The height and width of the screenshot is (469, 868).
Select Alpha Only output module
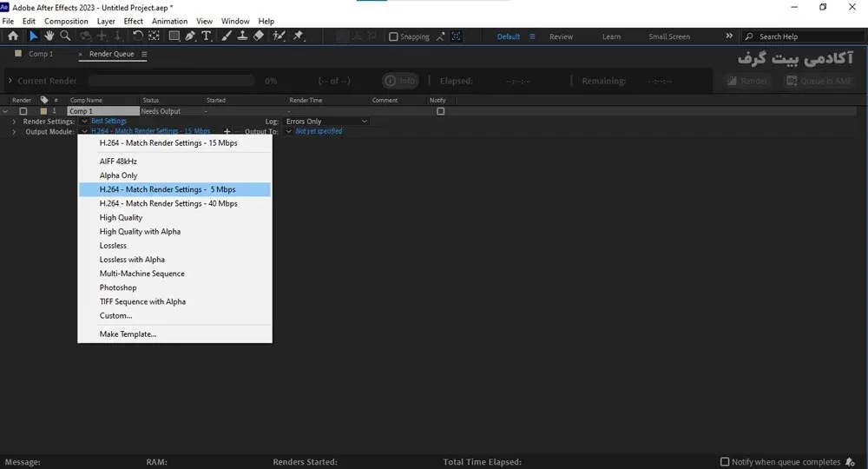pyautogui.click(x=175, y=175)
